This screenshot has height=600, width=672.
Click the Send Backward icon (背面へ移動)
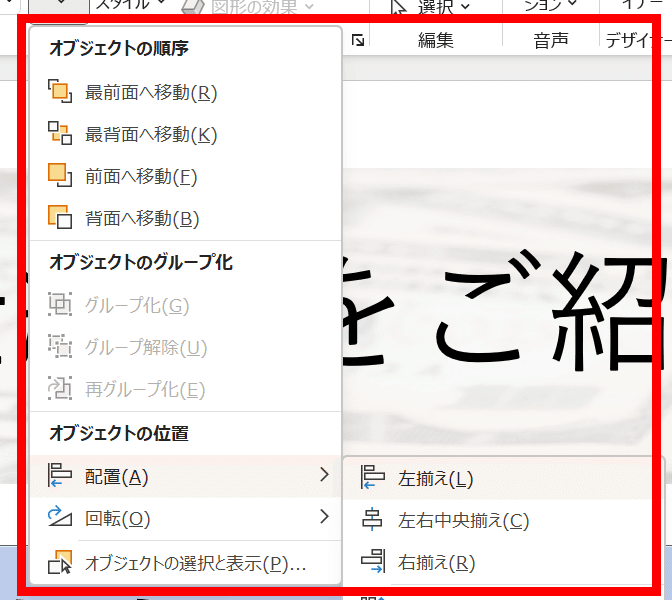click(x=60, y=217)
